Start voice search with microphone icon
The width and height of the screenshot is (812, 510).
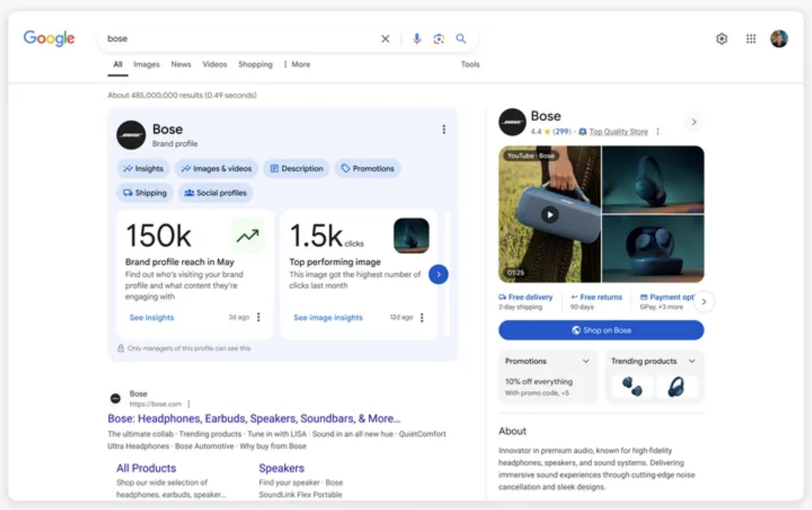pos(417,39)
